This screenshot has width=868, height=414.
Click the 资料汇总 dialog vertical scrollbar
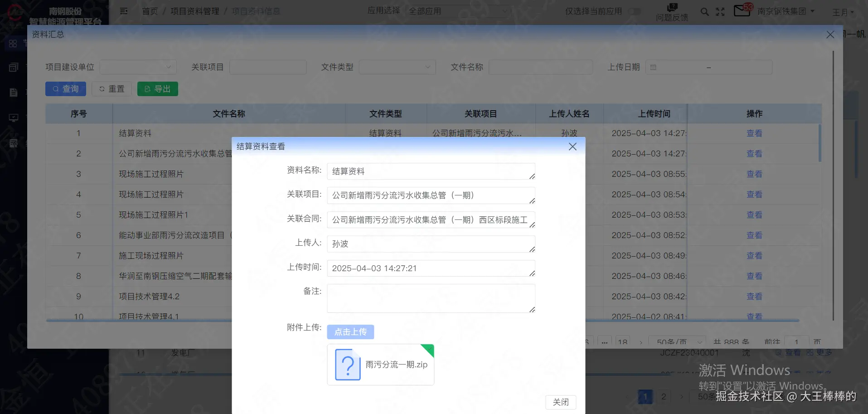click(x=833, y=186)
